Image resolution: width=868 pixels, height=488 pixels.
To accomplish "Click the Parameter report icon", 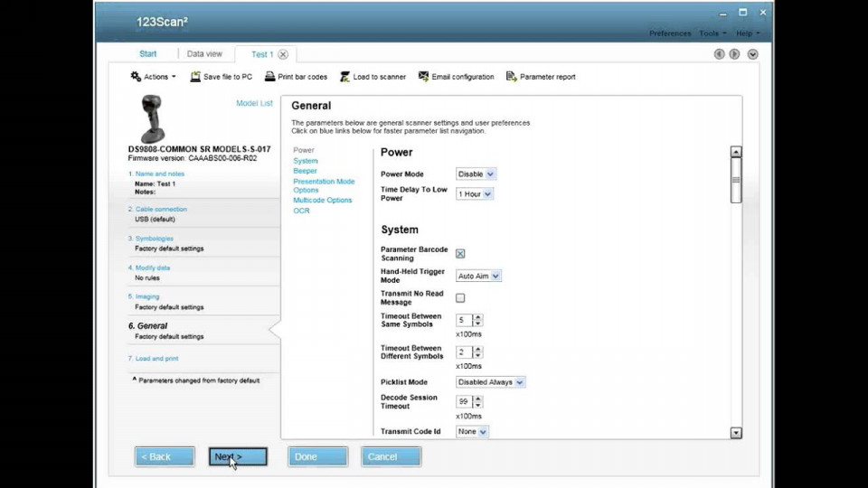I will tap(512, 76).
